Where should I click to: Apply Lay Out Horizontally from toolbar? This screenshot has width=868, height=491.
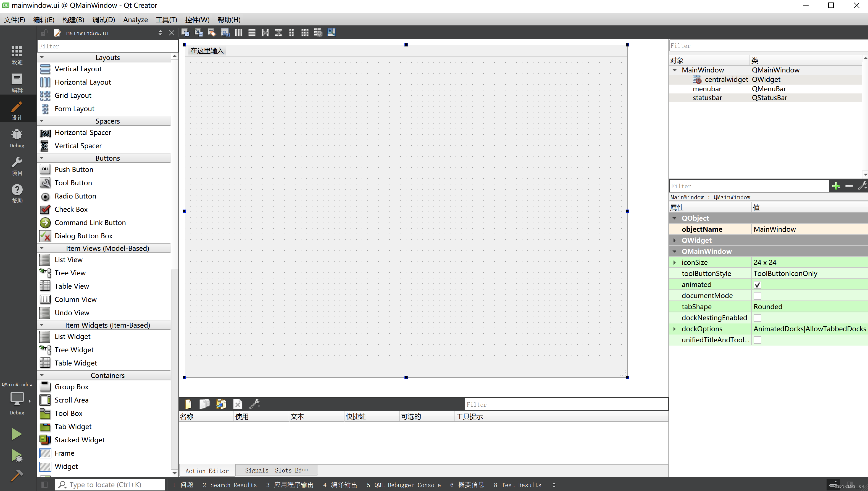[239, 33]
